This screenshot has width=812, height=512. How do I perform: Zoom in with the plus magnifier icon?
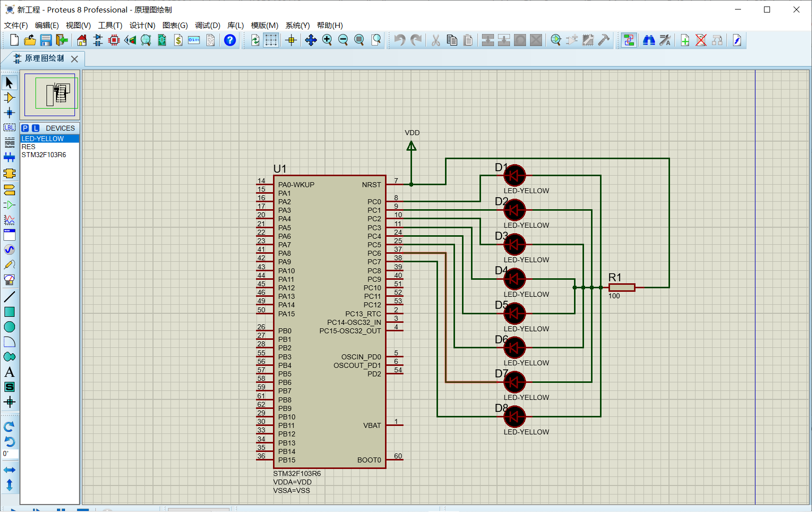point(327,40)
